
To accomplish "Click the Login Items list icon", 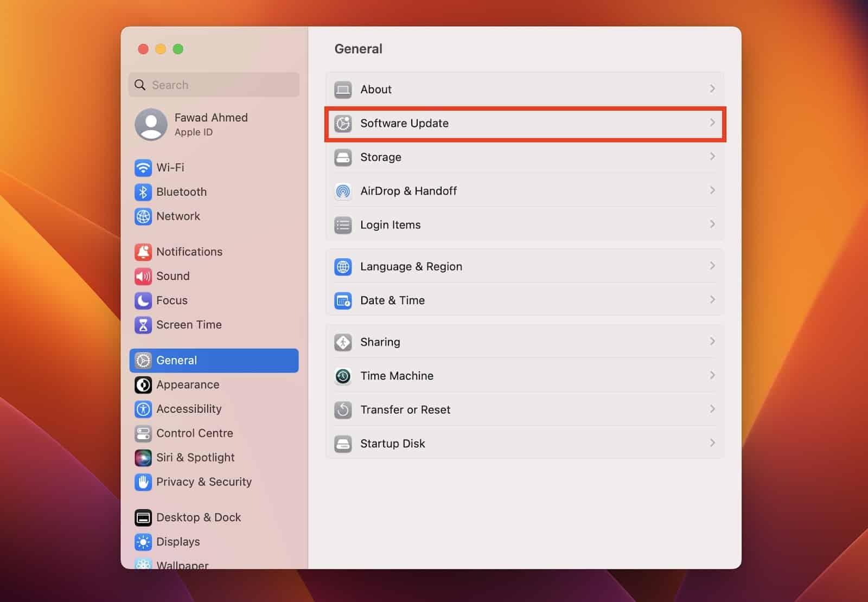I will [x=343, y=225].
